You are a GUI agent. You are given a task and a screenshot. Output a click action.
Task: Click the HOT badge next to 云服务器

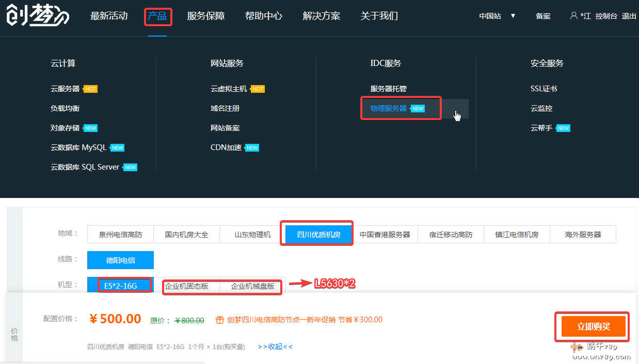pyautogui.click(x=91, y=89)
